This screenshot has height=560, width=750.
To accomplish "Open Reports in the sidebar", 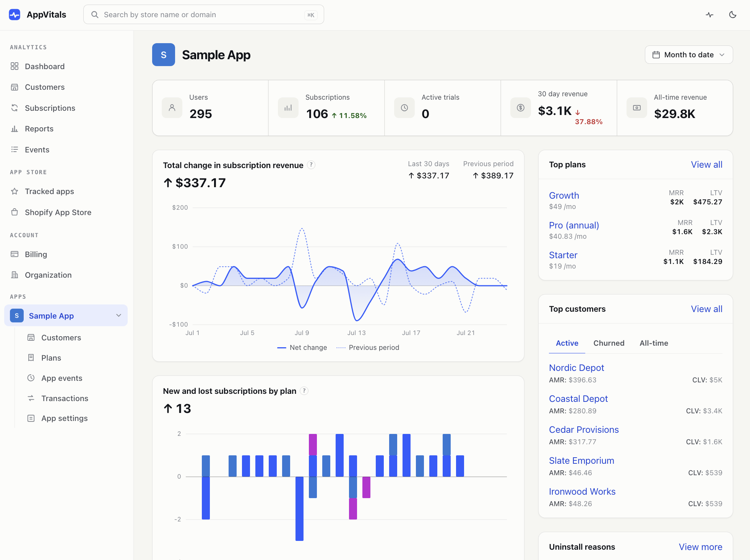I will (x=39, y=129).
